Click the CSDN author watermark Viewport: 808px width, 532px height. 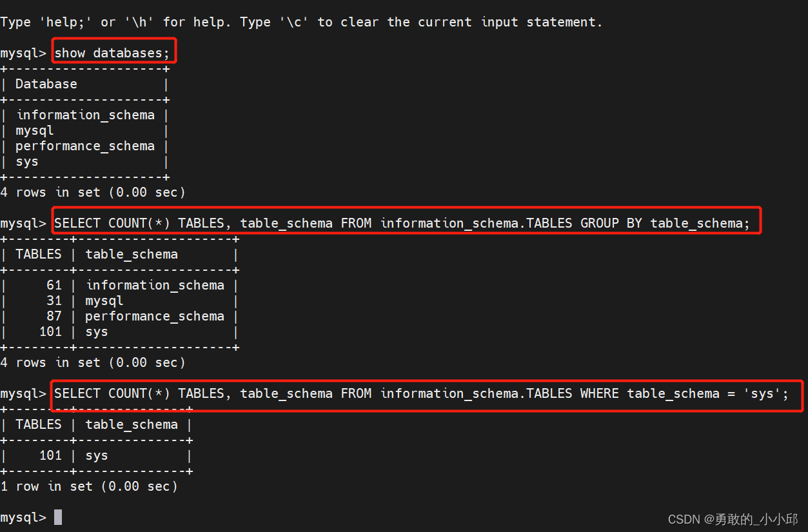point(733,519)
